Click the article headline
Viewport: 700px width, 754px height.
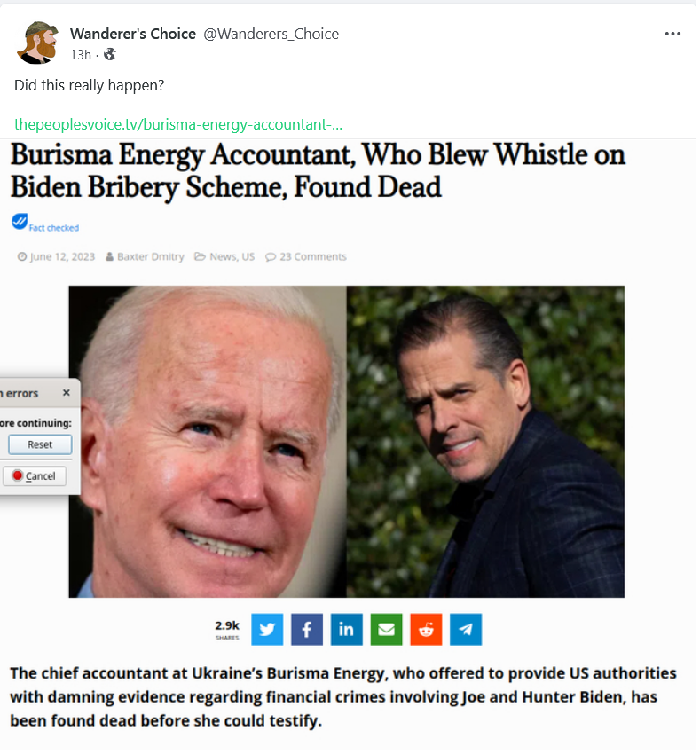319,171
